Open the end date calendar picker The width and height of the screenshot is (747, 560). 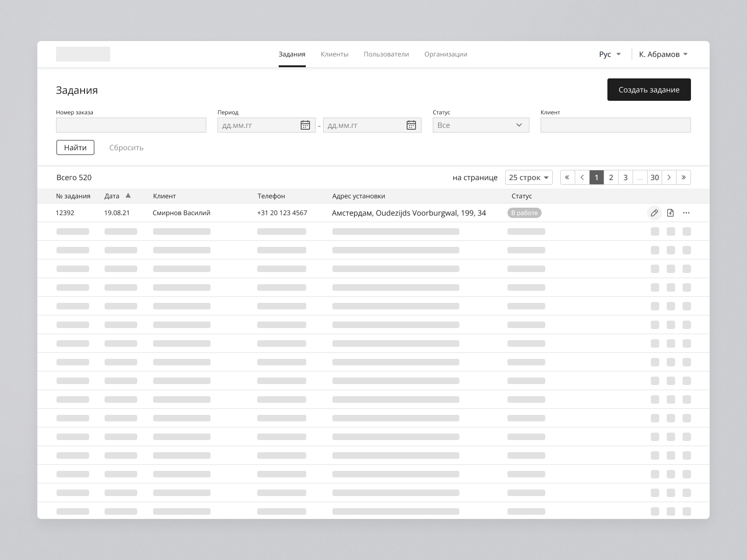click(411, 125)
